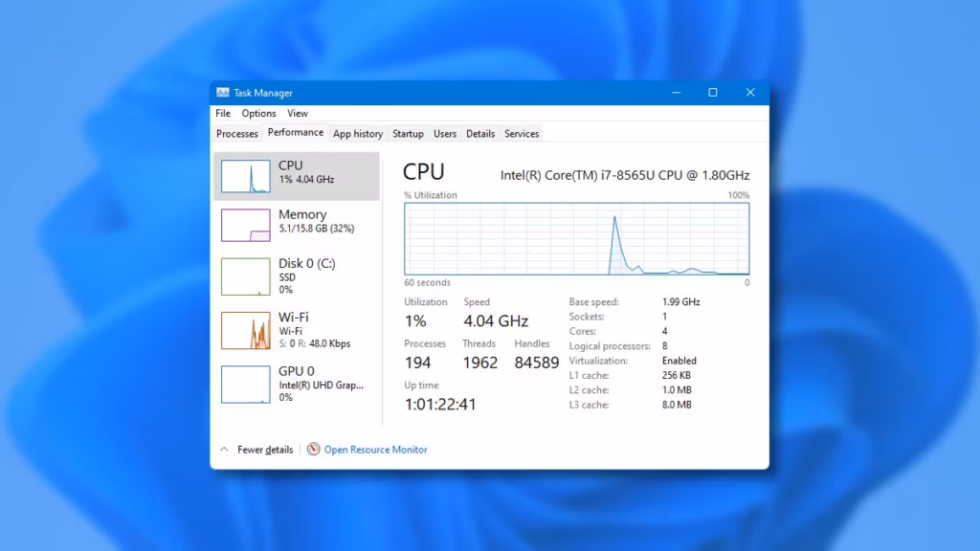Click the processor name Intel(R) Core(TM) i7-8565U
Screen dimensions: 980x551
(625, 176)
